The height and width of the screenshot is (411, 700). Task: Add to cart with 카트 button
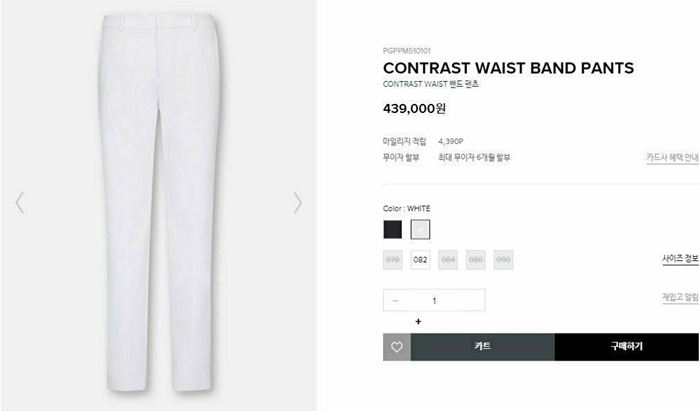coord(483,347)
